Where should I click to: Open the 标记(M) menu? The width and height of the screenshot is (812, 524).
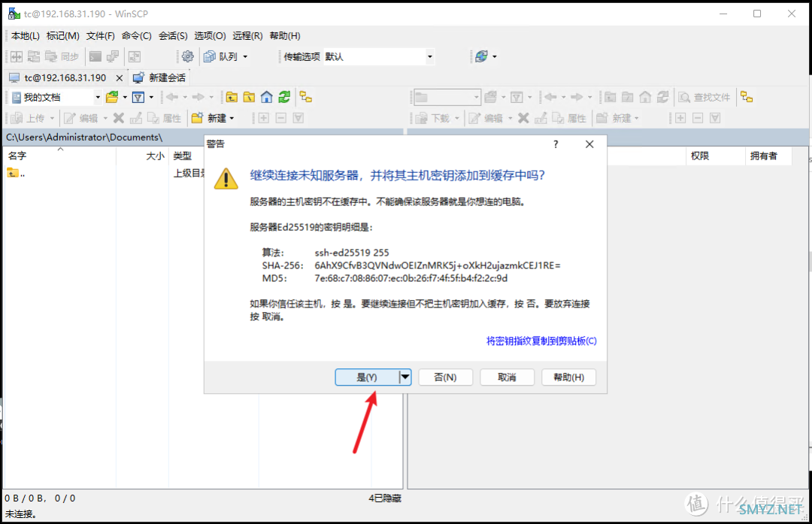pyautogui.click(x=62, y=36)
